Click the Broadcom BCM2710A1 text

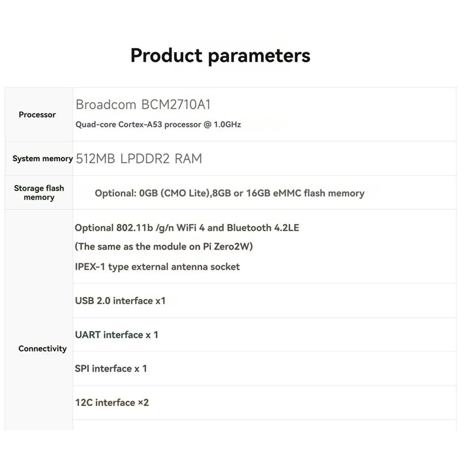point(143,104)
